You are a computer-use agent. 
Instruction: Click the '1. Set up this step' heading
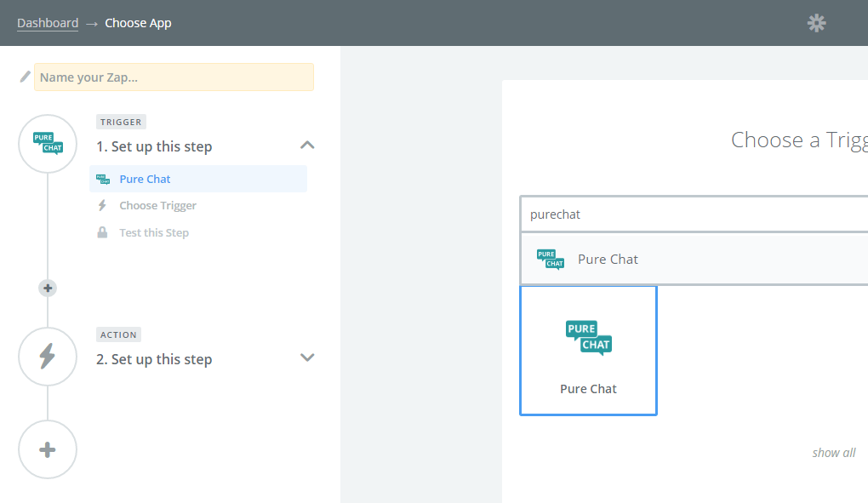tap(154, 146)
